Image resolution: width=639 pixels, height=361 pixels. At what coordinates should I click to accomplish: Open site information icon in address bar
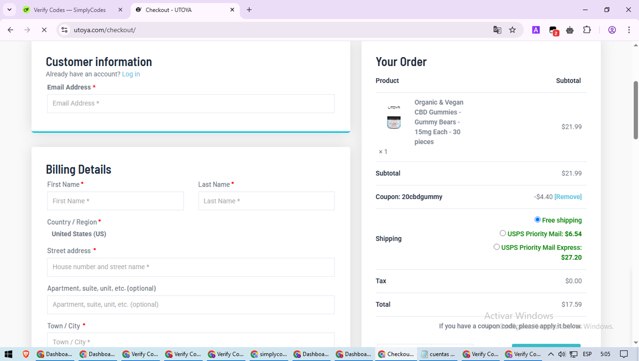pyautogui.click(x=64, y=30)
